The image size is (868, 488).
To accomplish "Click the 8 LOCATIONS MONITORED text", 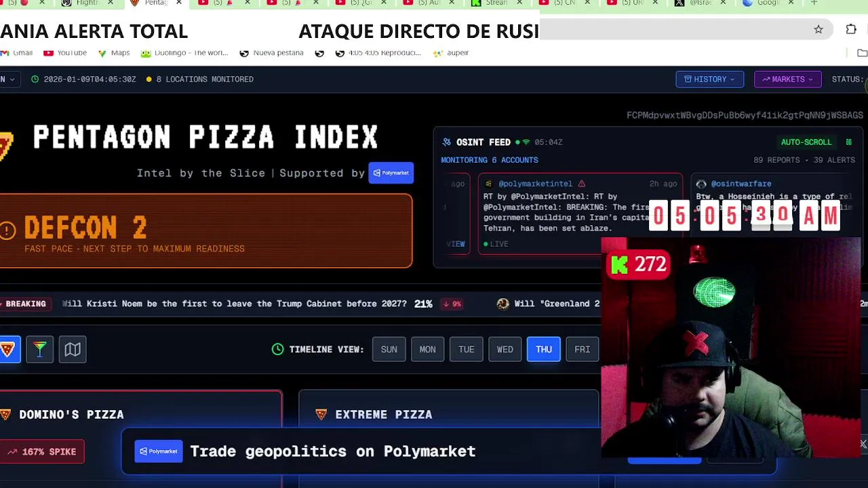I will coord(205,79).
